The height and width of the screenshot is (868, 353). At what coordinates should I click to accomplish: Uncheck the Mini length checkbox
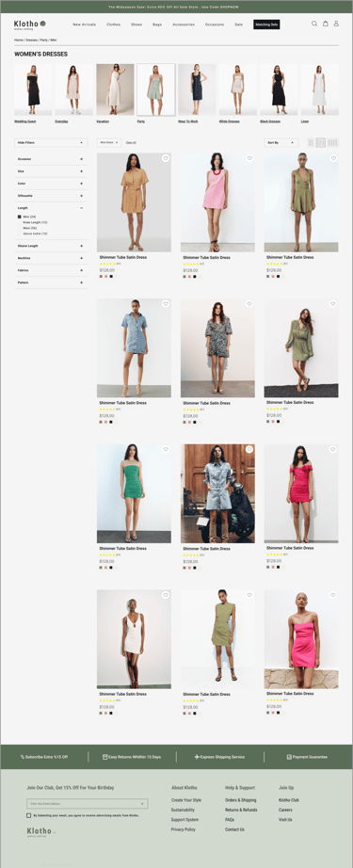(x=20, y=217)
